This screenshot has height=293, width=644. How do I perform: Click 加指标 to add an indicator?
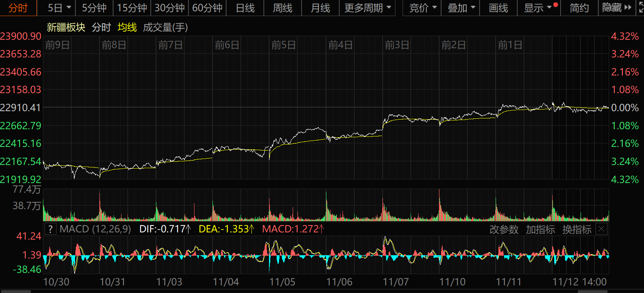tap(540, 229)
